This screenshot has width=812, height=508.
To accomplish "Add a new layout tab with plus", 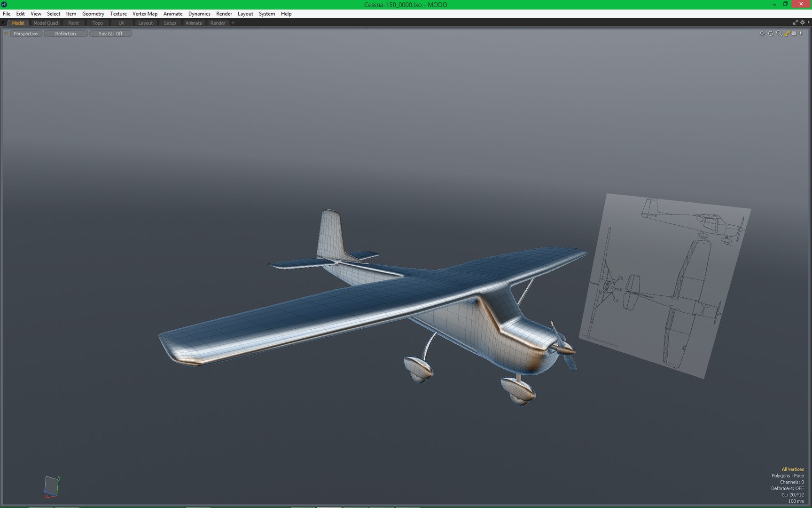I will point(233,23).
